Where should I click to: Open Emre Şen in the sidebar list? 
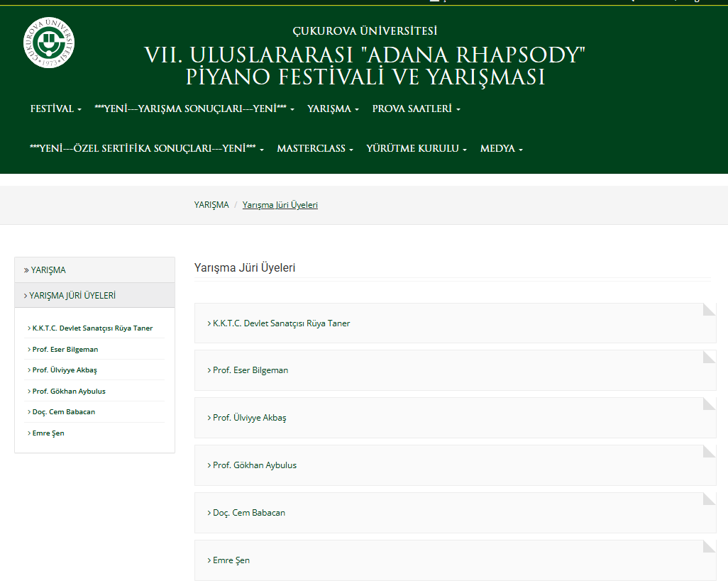[48, 433]
